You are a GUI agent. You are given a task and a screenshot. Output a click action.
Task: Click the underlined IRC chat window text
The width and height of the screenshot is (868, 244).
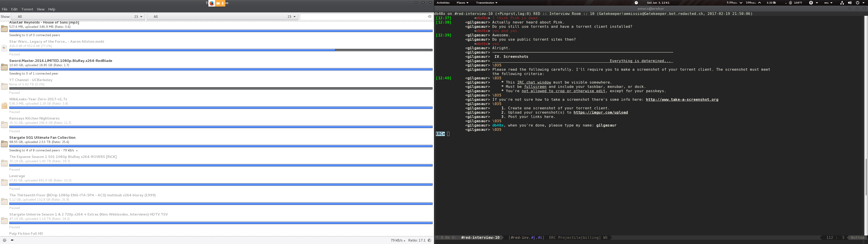[534, 82]
